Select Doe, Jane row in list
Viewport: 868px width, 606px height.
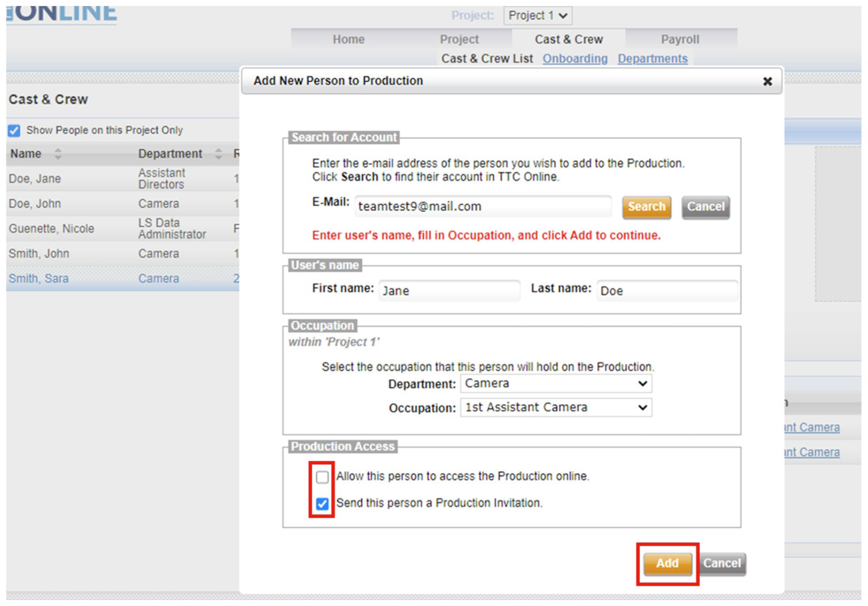(x=123, y=179)
